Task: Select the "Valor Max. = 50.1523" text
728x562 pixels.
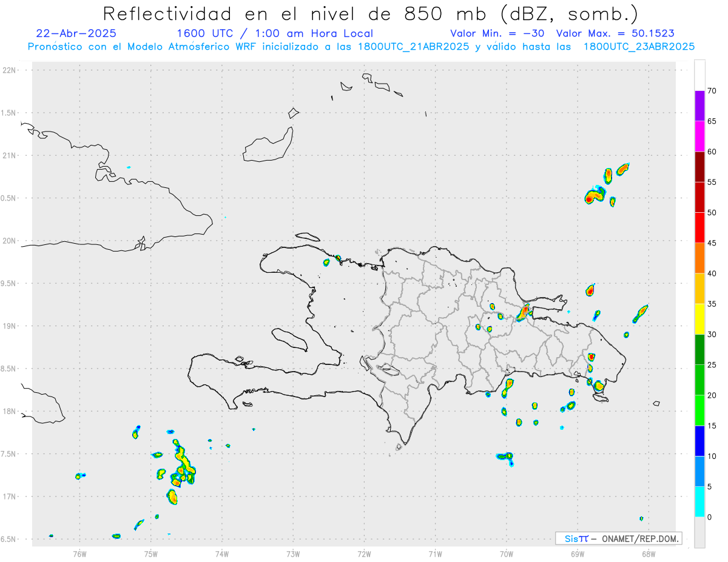Action: pos(615,33)
